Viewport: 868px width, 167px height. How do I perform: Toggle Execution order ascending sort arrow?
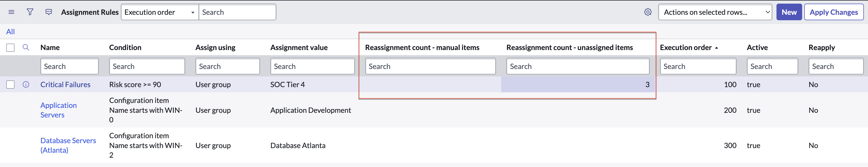tap(716, 48)
